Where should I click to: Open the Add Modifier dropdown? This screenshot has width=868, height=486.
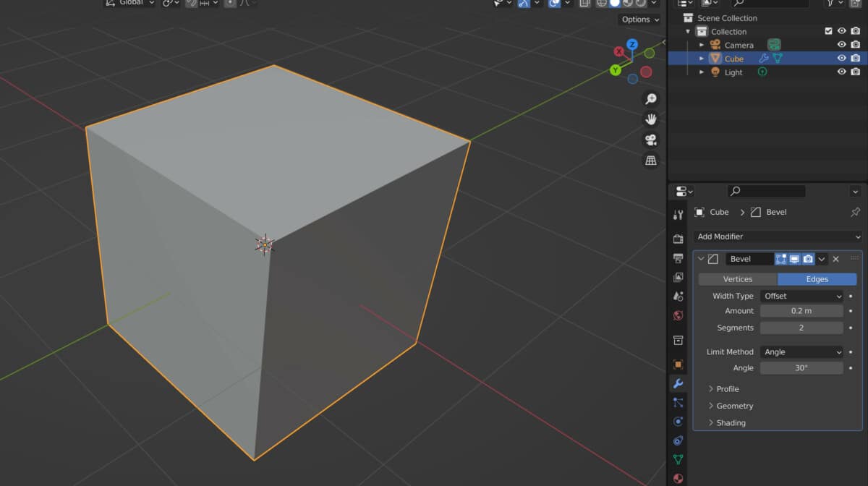point(778,236)
